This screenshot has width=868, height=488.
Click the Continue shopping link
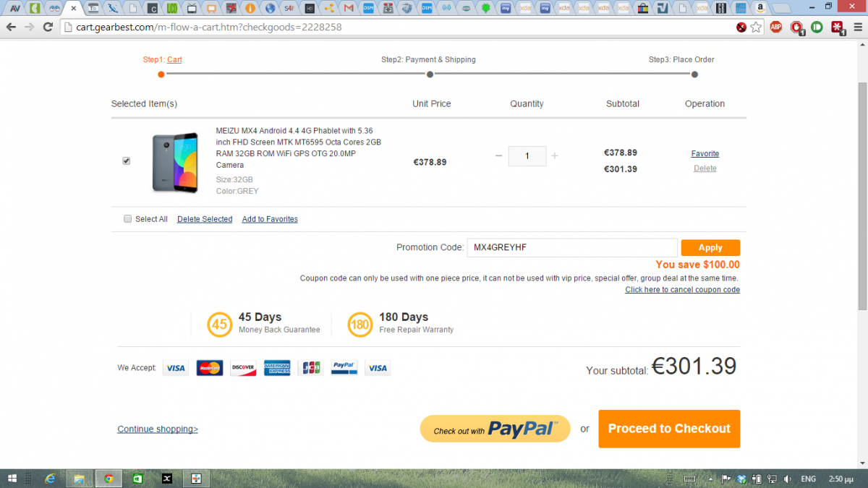(158, 429)
